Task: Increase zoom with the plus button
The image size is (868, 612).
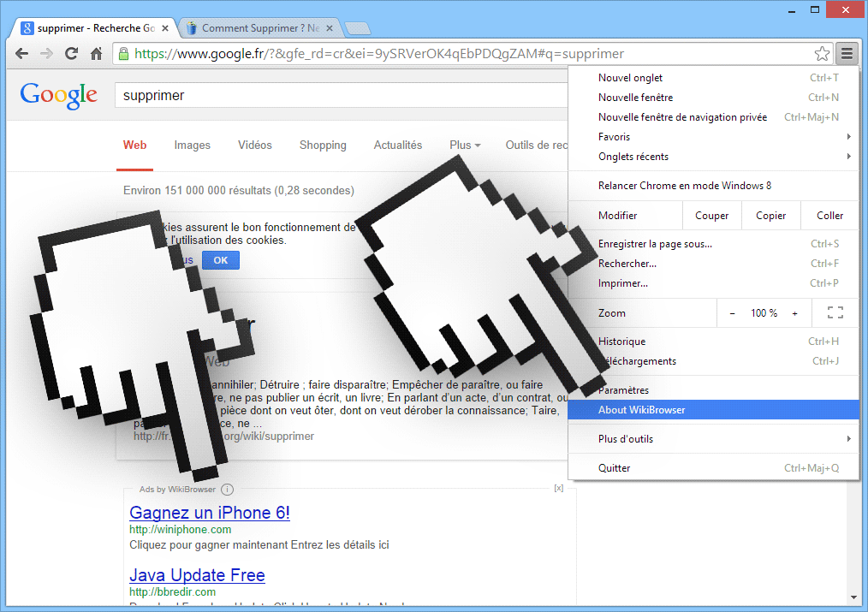Action: coord(794,313)
